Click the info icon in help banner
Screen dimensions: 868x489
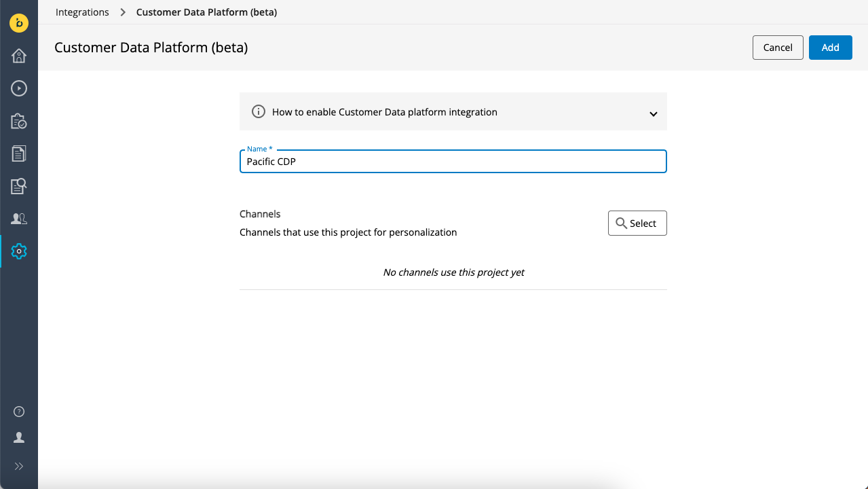pos(259,112)
